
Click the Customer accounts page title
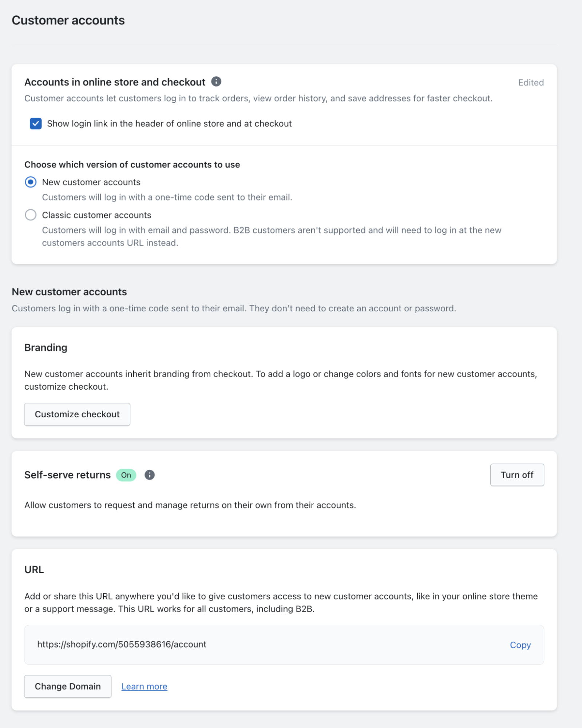pyautogui.click(x=68, y=20)
